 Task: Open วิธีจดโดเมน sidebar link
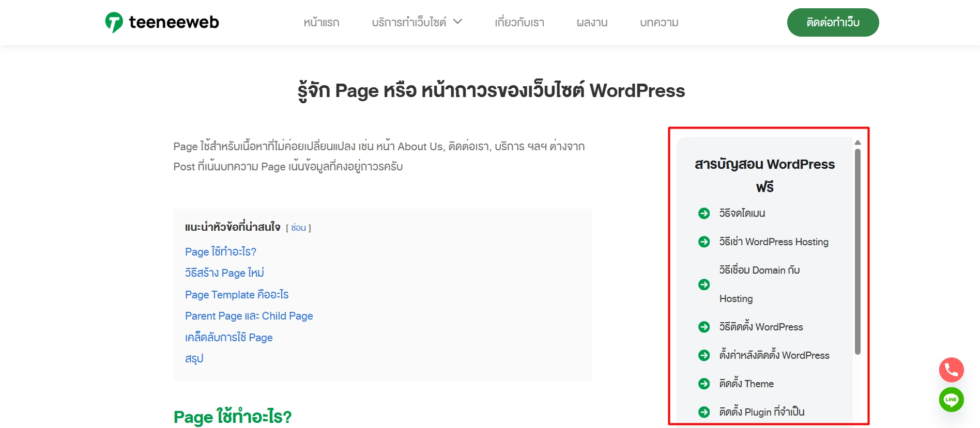point(742,213)
